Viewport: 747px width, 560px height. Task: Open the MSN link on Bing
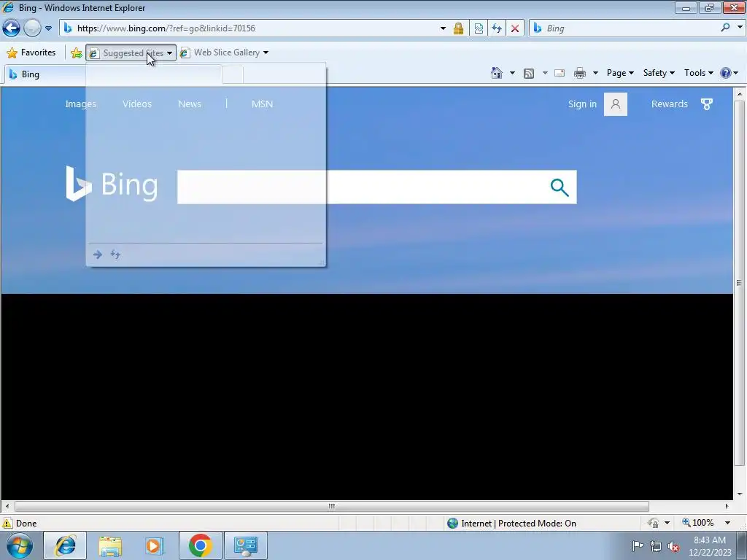(x=263, y=104)
